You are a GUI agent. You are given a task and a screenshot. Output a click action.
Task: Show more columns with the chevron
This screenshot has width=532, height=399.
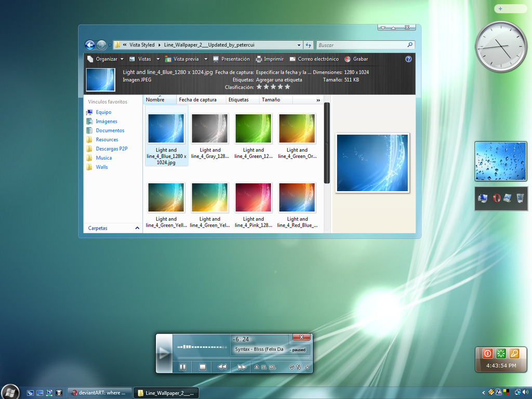[318, 100]
